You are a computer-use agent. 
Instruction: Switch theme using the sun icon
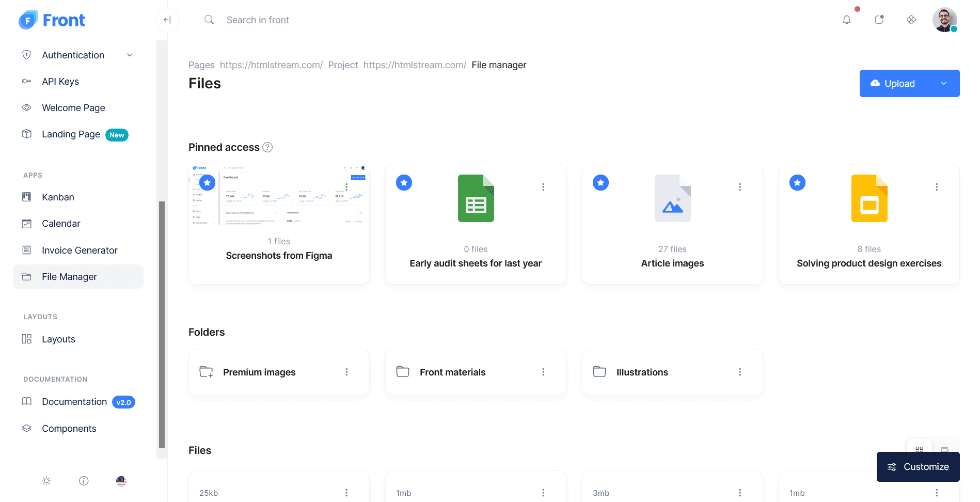(46, 481)
